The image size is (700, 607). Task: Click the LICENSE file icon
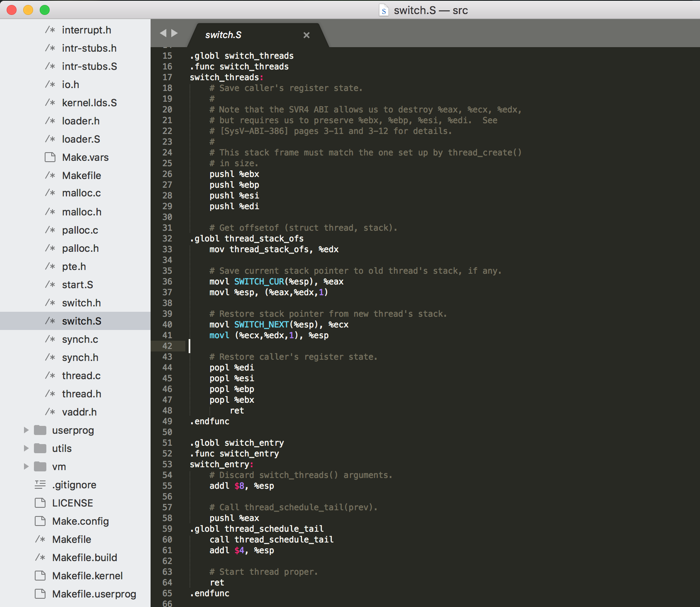point(40,503)
